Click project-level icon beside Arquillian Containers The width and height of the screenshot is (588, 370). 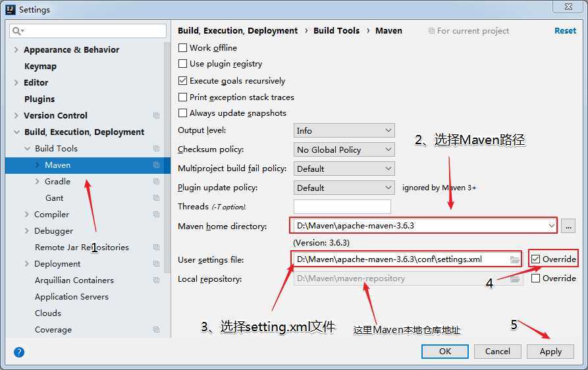(156, 280)
